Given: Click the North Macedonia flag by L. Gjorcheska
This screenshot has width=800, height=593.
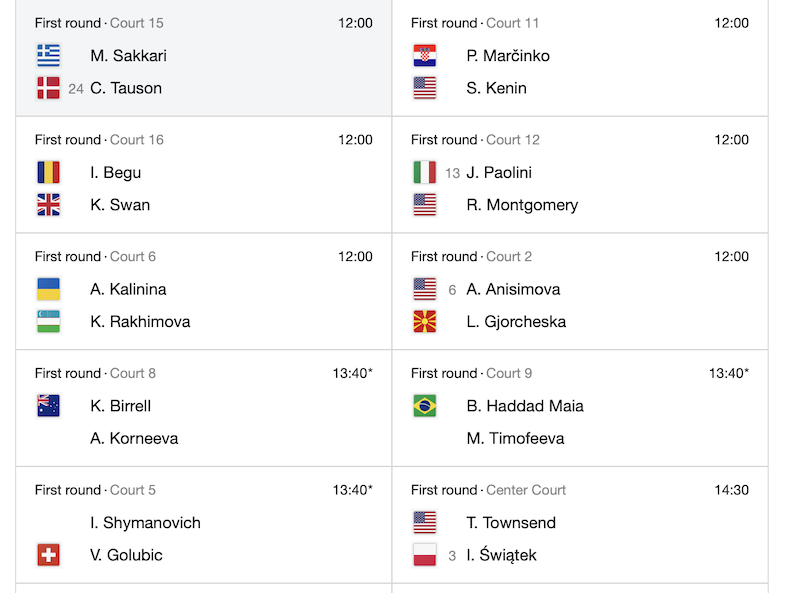Looking at the screenshot, I should [x=424, y=322].
